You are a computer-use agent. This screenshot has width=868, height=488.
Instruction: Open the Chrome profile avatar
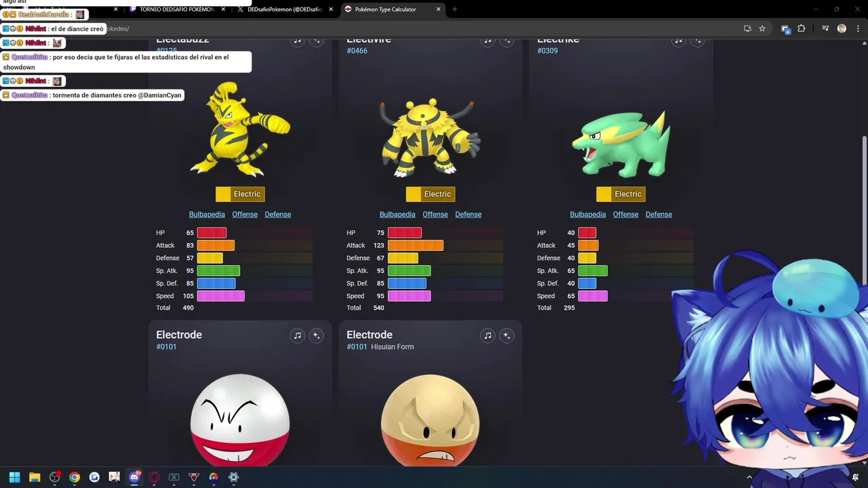(842, 28)
